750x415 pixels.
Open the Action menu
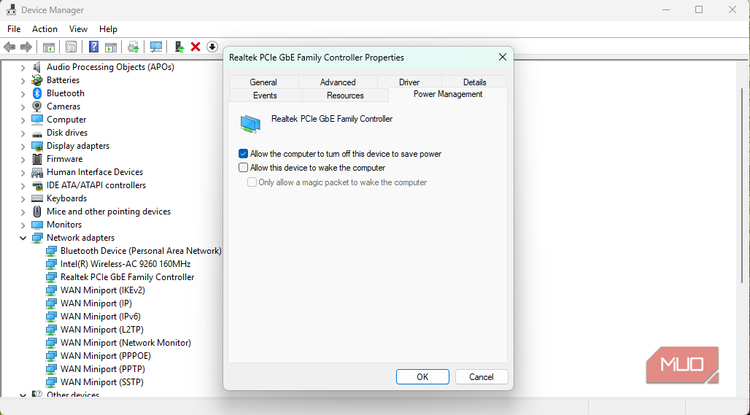point(44,29)
